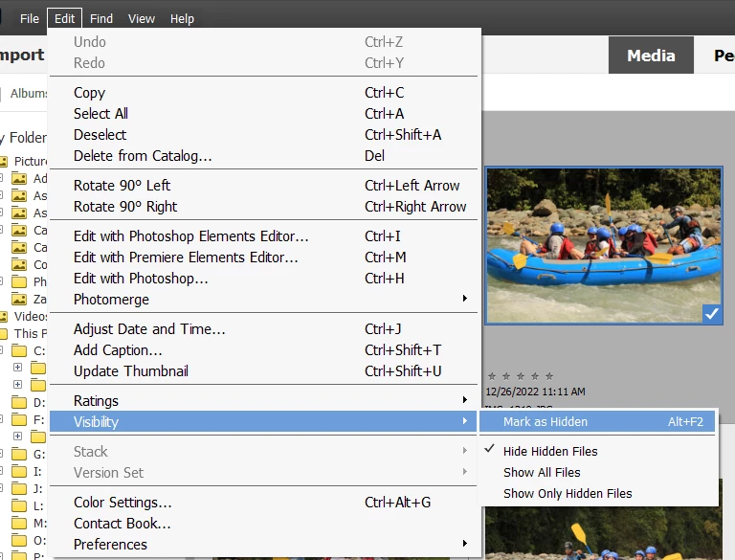Image resolution: width=735 pixels, height=560 pixels.
Task: Open the Help menu
Action: (182, 19)
